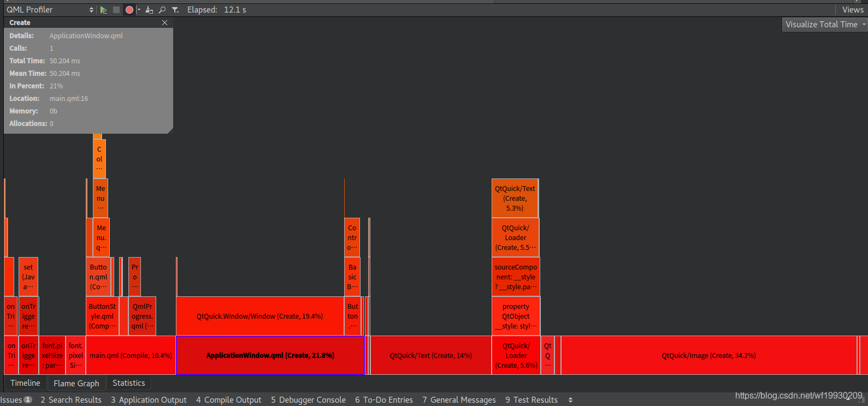Select narrow QtQ... block after Loader
The width and height of the screenshot is (868, 406).
548,355
